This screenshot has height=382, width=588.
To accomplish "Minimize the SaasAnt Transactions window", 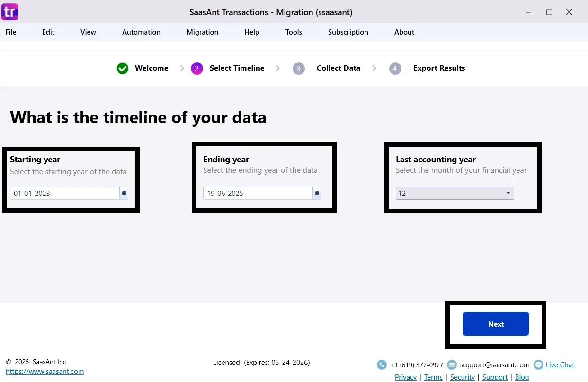I will pyautogui.click(x=529, y=12).
